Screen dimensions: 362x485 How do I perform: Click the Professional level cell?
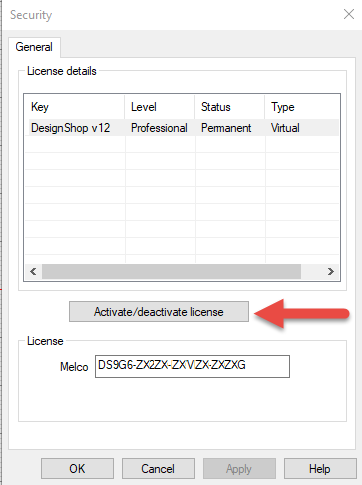tap(159, 128)
